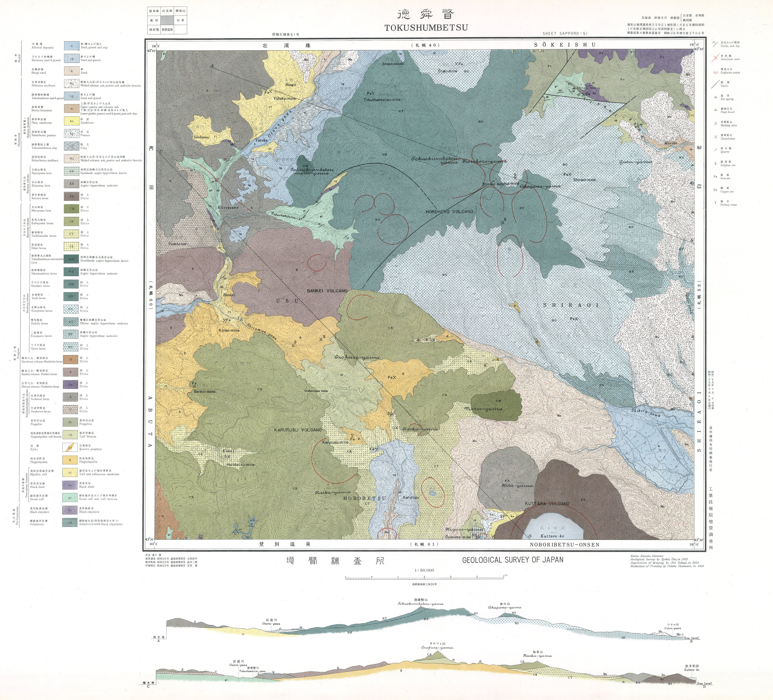Click the GEOLOGICAL SURVEY OF JAPAN text
Screen dimensions: 773x700
pos(513,560)
